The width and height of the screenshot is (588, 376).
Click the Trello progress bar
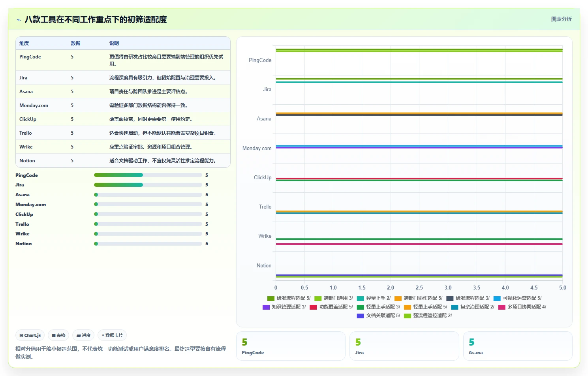click(148, 224)
